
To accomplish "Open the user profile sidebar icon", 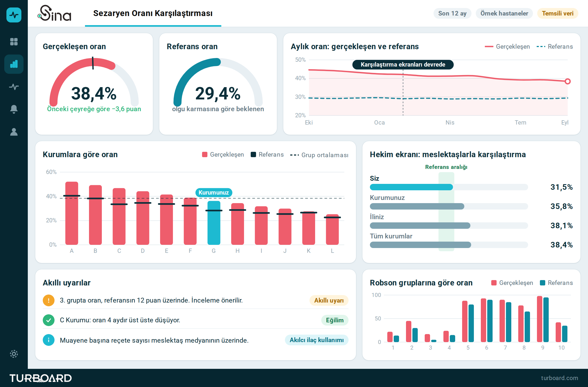I will pos(14,132).
